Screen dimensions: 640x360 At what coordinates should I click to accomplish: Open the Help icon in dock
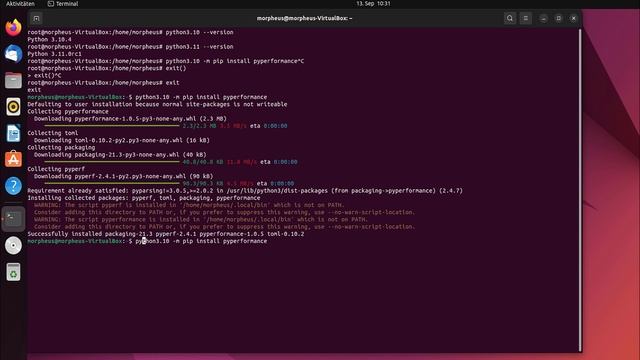tap(13, 186)
